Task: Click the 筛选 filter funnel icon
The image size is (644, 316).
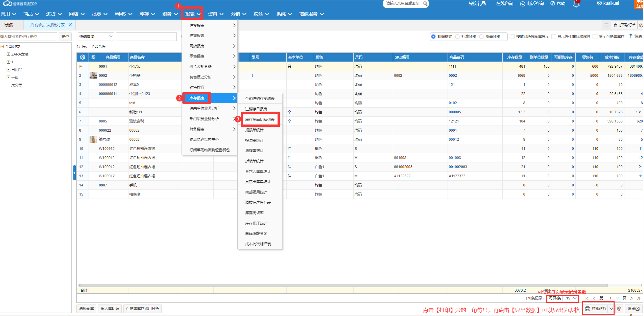Action: [630, 36]
